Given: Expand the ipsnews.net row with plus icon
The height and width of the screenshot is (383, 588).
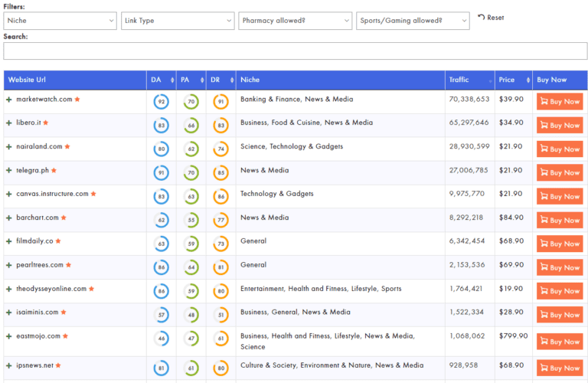Looking at the screenshot, I should (9, 365).
